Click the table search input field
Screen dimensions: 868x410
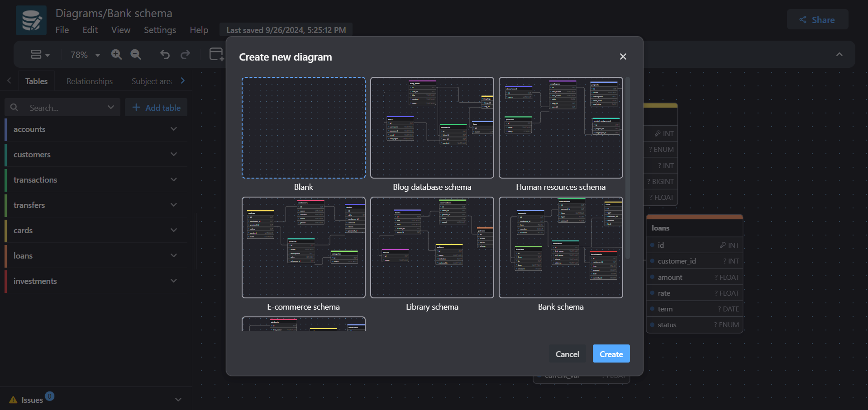pos(62,107)
